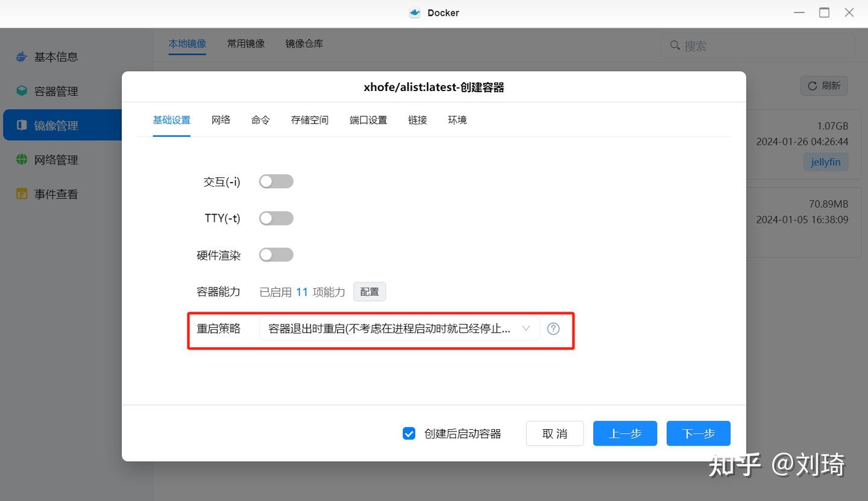Select the 常用镜像 tab
868x501 pixels.
point(245,43)
